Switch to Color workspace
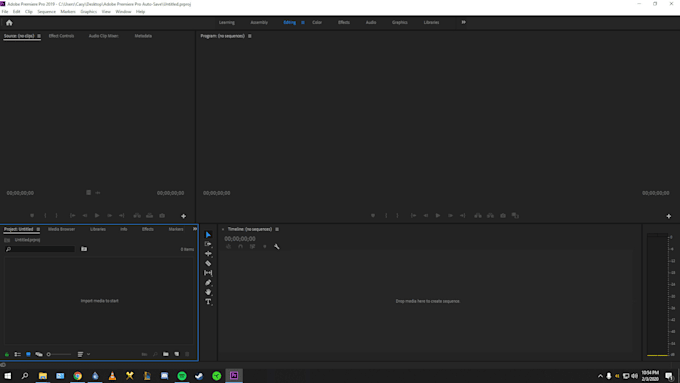680x383 pixels. pos(317,23)
